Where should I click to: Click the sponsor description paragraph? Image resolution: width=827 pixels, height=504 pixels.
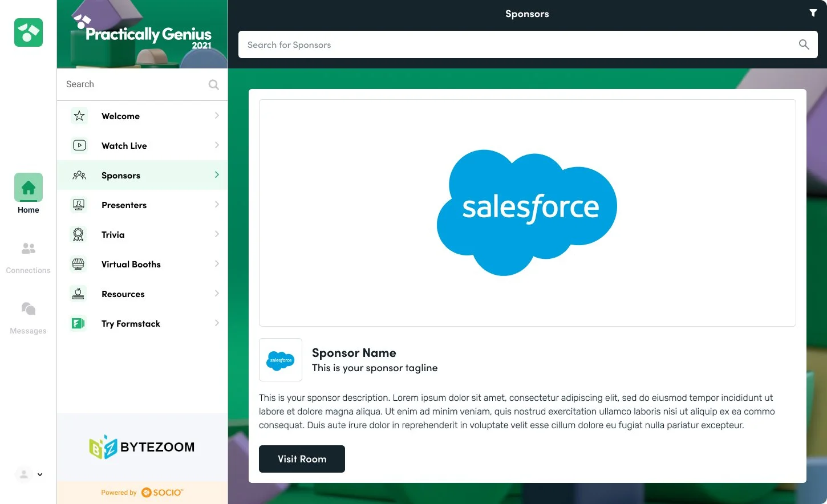517,411
